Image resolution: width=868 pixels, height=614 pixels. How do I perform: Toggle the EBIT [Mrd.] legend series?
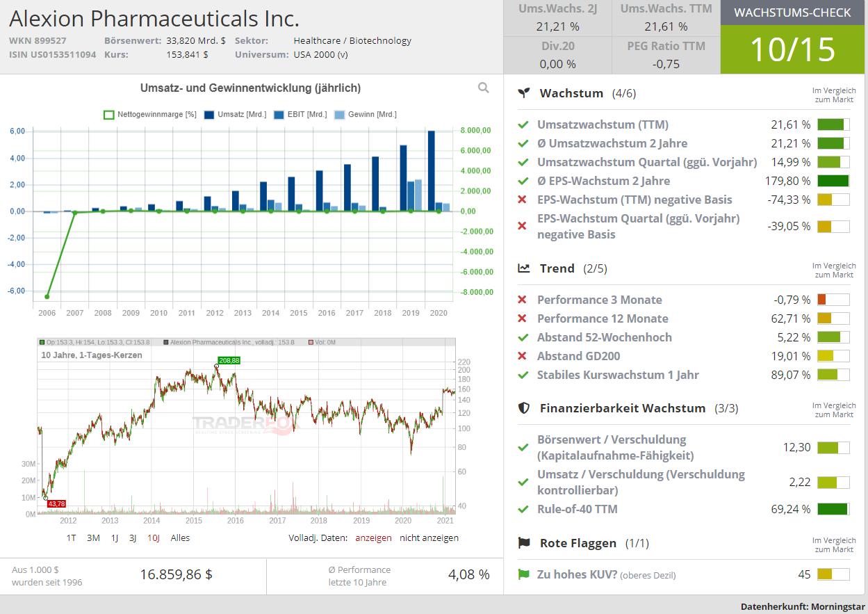click(x=300, y=114)
